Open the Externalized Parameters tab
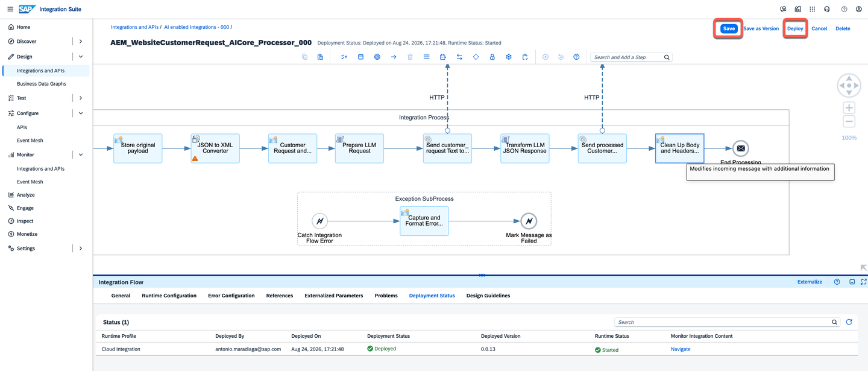This screenshot has height=371, width=868. 334,296
